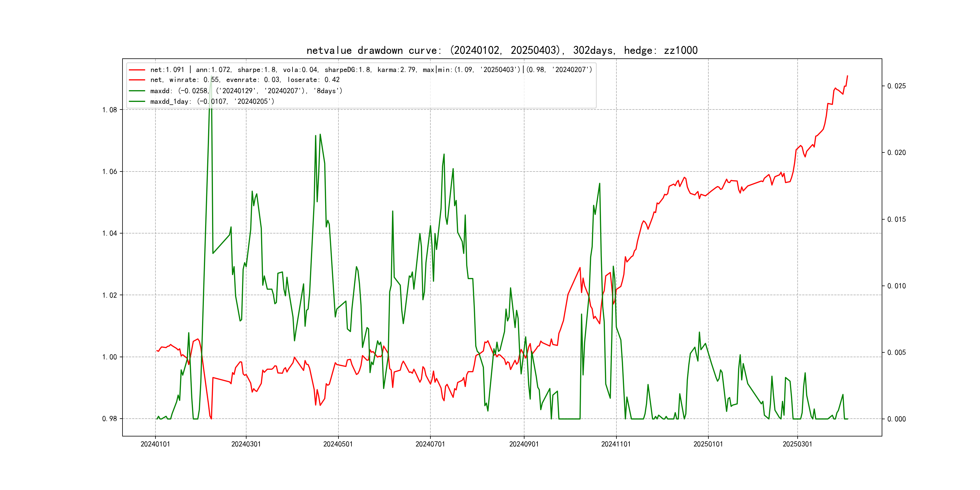Image resolution: width=980 pixels, height=490 pixels.
Task: Click the winrate 0.55 legend label
Action: click(245, 80)
